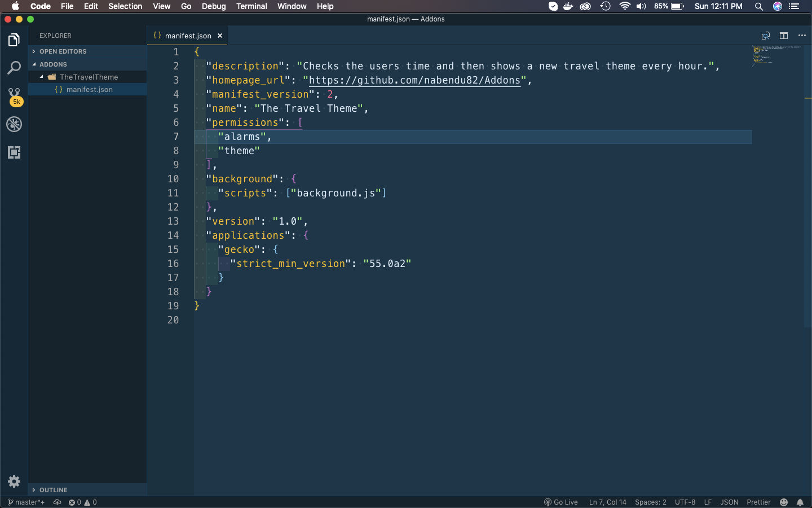812x508 pixels.
Task: Open the Go menu
Action: click(x=186, y=6)
